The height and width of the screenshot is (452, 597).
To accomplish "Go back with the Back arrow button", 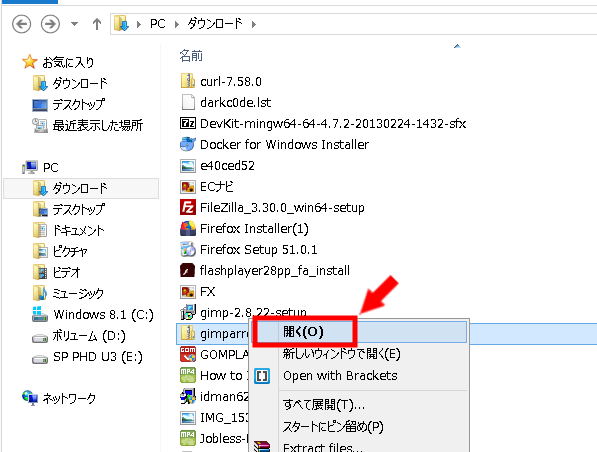I will [21, 24].
